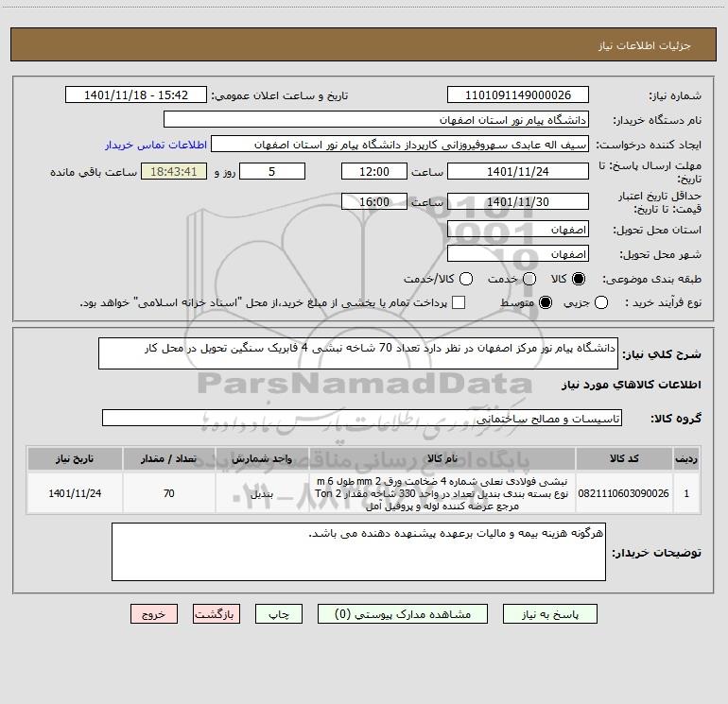Click the buyer name field دانشگاه پیام نور

(x=376, y=120)
